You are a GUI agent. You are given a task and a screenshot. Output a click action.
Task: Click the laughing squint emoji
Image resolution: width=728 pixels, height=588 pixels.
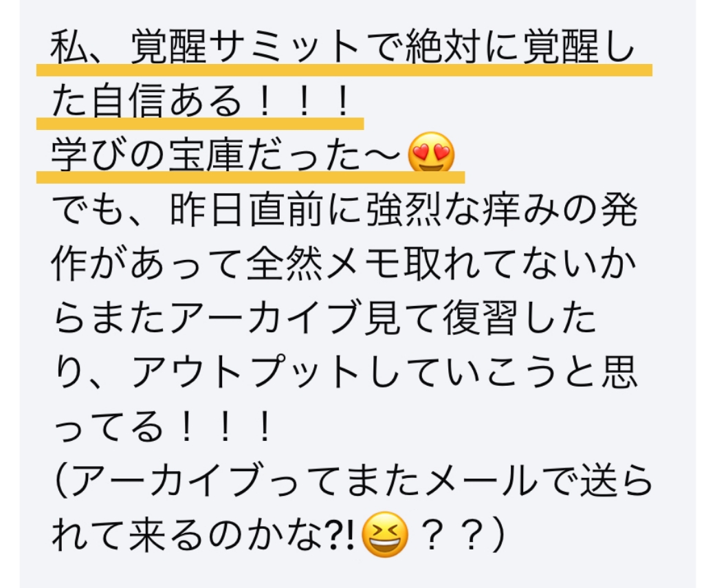[385, 534]
